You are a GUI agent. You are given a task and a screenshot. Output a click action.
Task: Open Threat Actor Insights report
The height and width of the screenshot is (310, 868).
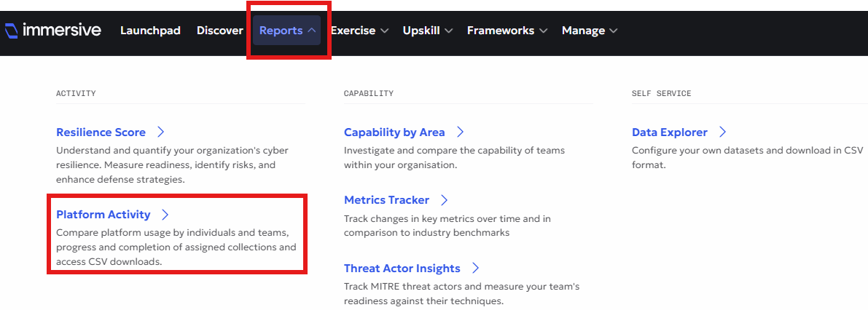(x=402, y=269)
